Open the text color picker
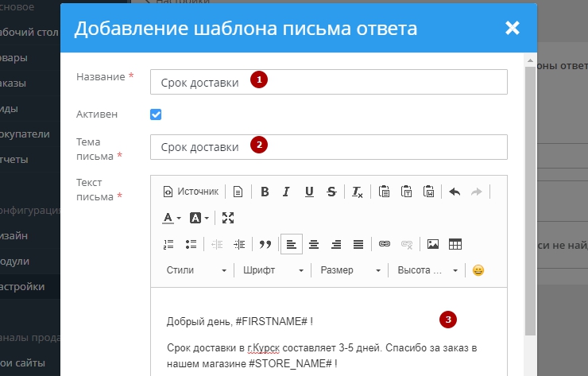The height and width of the screenshot is (376, 588). pyautogui.click(x=172, y=218)
